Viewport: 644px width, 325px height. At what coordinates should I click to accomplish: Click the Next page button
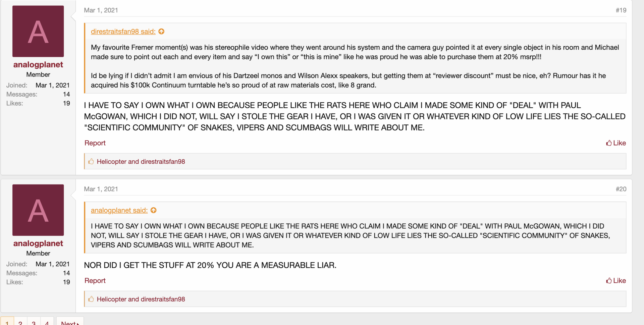tap(70, 322)
